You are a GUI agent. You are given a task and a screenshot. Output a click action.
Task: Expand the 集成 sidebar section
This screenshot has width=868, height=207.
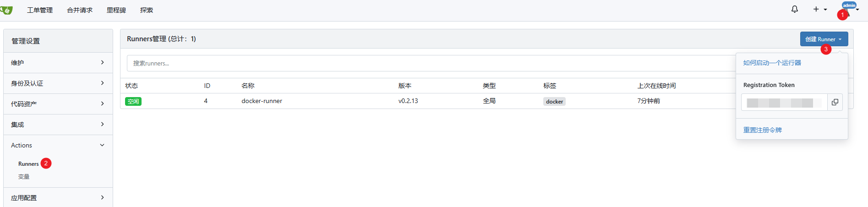pos(58,125)
